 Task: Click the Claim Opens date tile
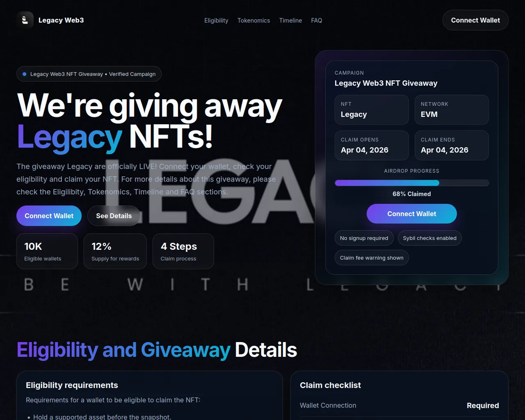pos(372,145)
